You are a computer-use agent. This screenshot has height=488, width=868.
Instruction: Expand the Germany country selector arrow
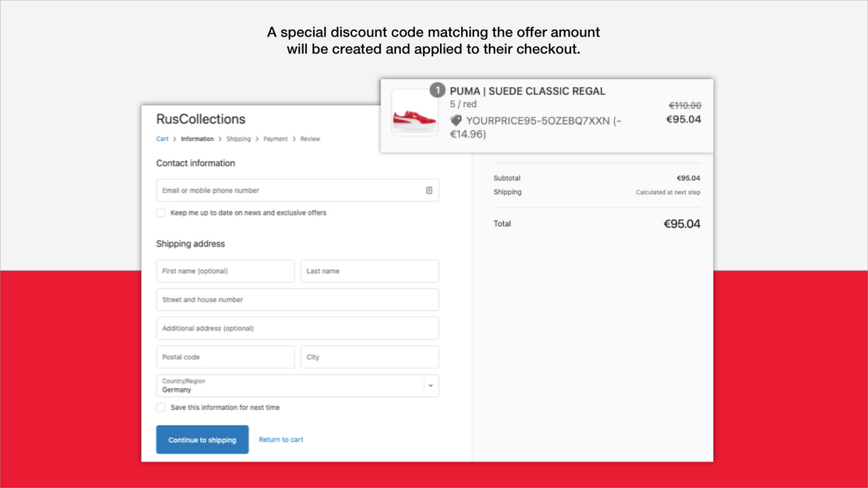point(430,385)
